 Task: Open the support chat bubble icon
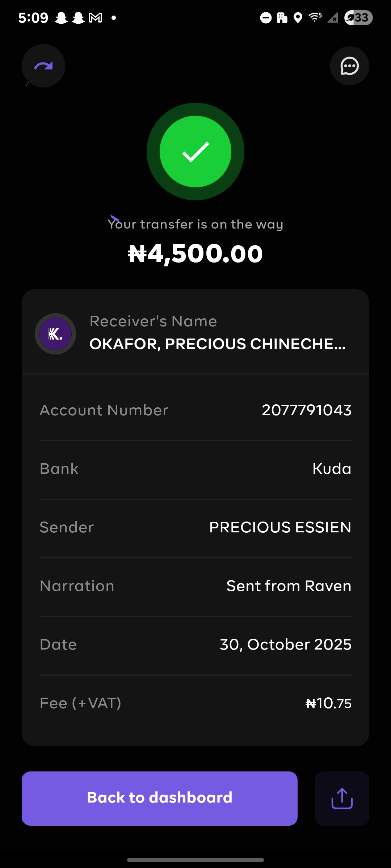coord(349,66)
